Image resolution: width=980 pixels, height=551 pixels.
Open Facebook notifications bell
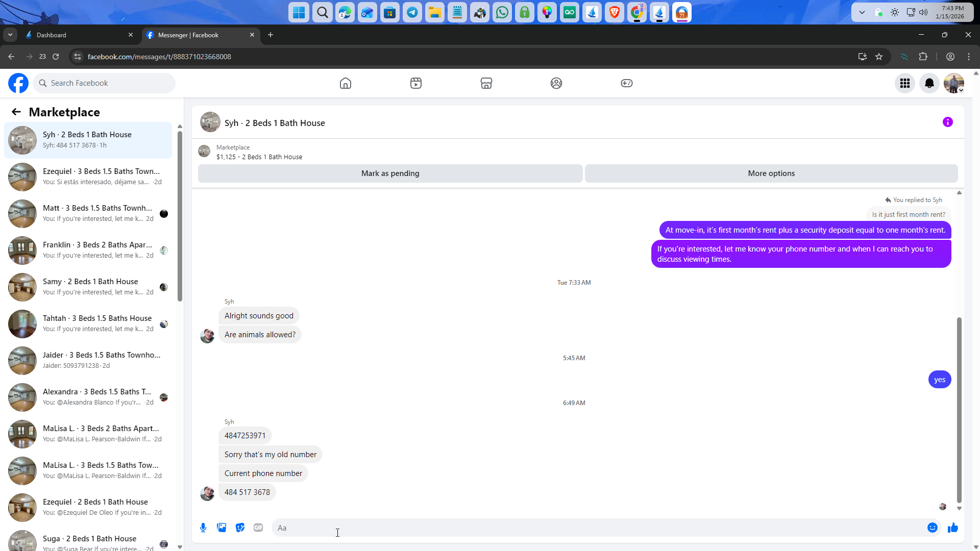929,83
